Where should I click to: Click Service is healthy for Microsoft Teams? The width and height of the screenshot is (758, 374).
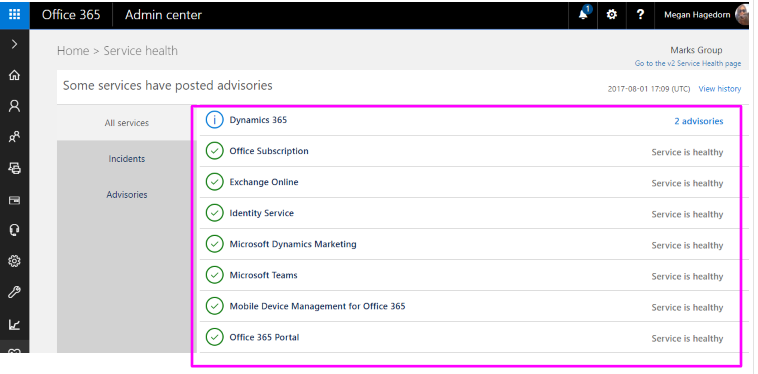[687, 276]
